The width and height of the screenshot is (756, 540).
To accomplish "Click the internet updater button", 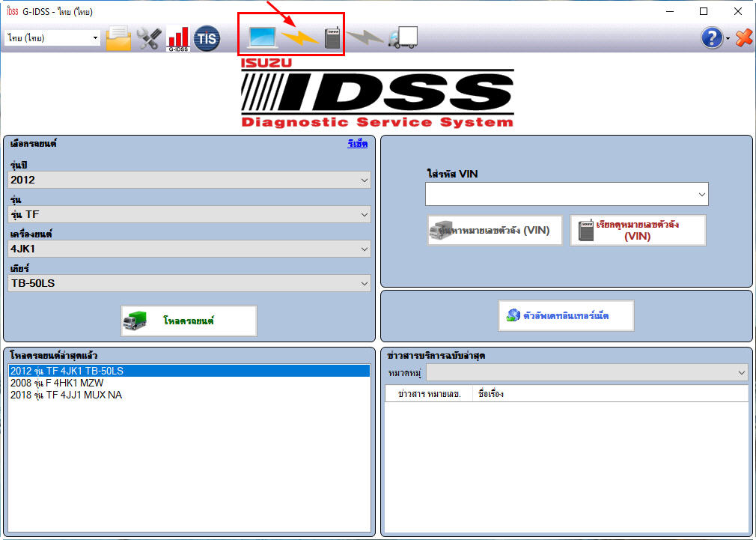I will pyautogui.click(x=566, y=315).
